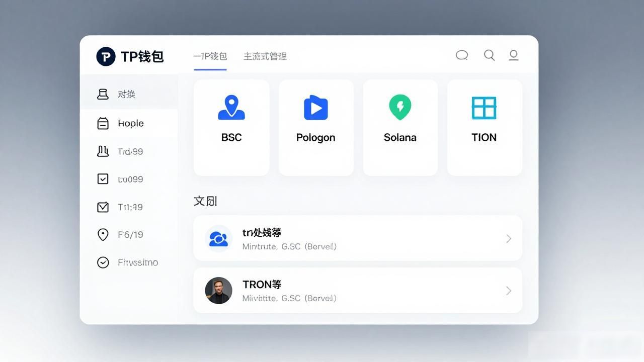Open the Pologon network card

coord(316,128)
